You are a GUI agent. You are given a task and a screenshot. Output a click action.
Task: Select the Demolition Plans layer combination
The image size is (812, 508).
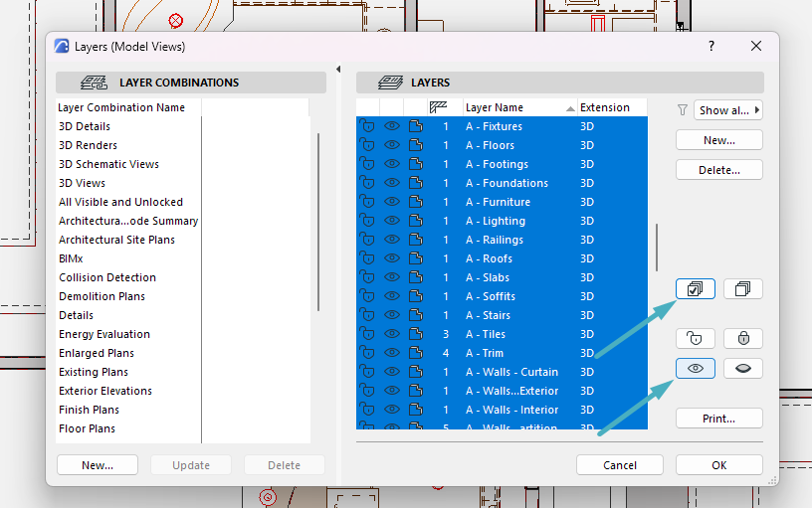101,296
